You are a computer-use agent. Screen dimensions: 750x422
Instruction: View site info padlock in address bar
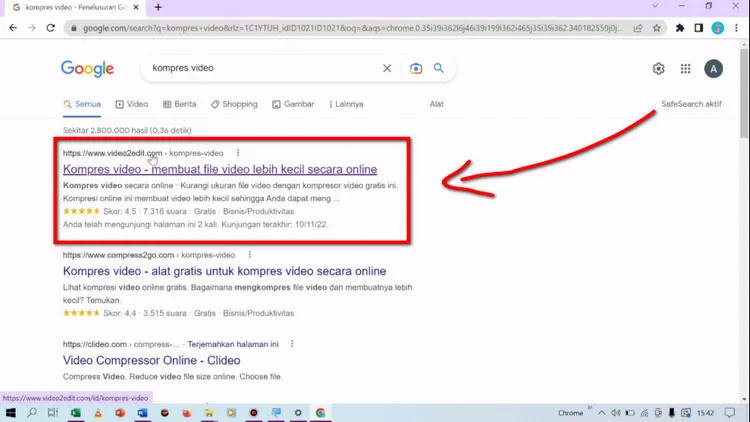[x=74, y=28]
